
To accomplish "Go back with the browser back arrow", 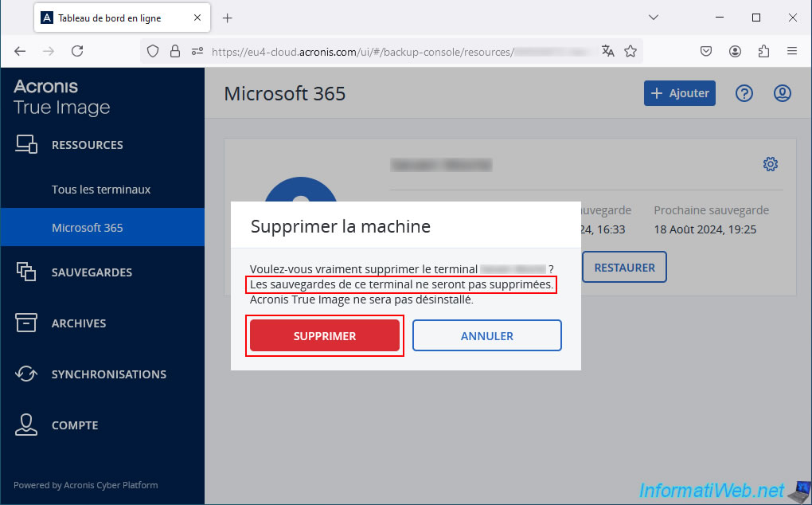I will pos(20,51).
